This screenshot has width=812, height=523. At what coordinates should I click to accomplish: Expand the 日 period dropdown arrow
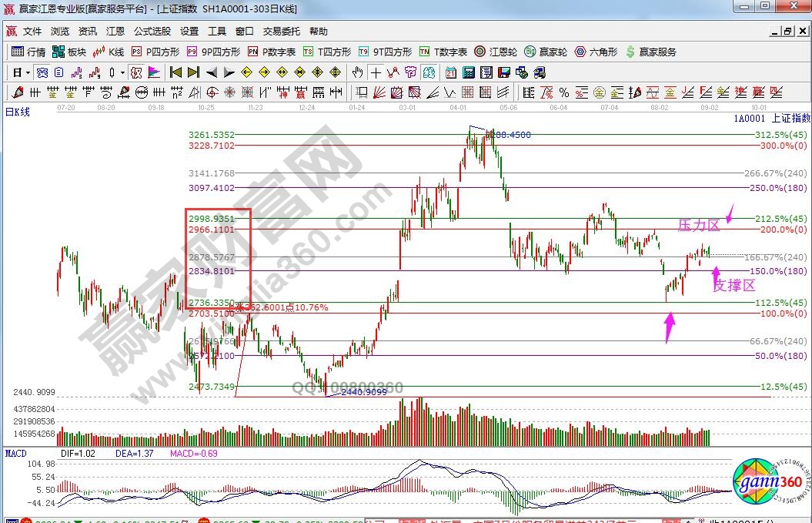point(28,72)
